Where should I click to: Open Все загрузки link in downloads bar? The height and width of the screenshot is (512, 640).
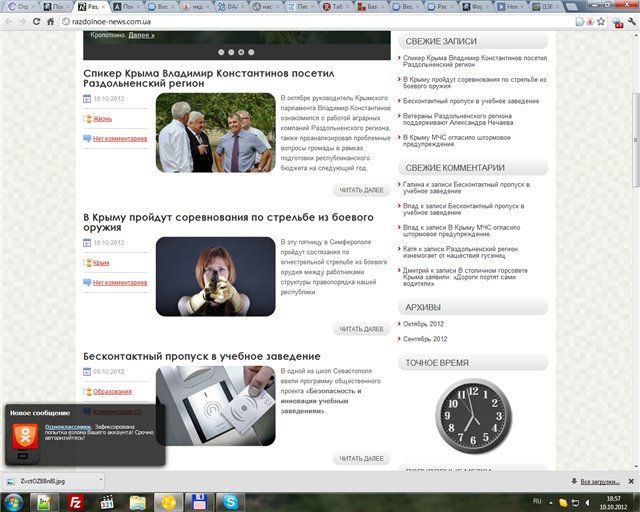click(600, 482)
